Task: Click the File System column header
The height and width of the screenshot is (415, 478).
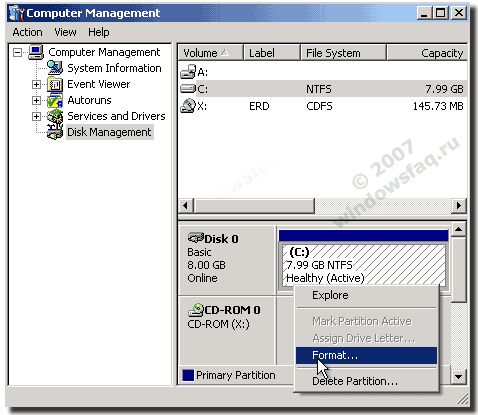Action: [x=343, y=53]
